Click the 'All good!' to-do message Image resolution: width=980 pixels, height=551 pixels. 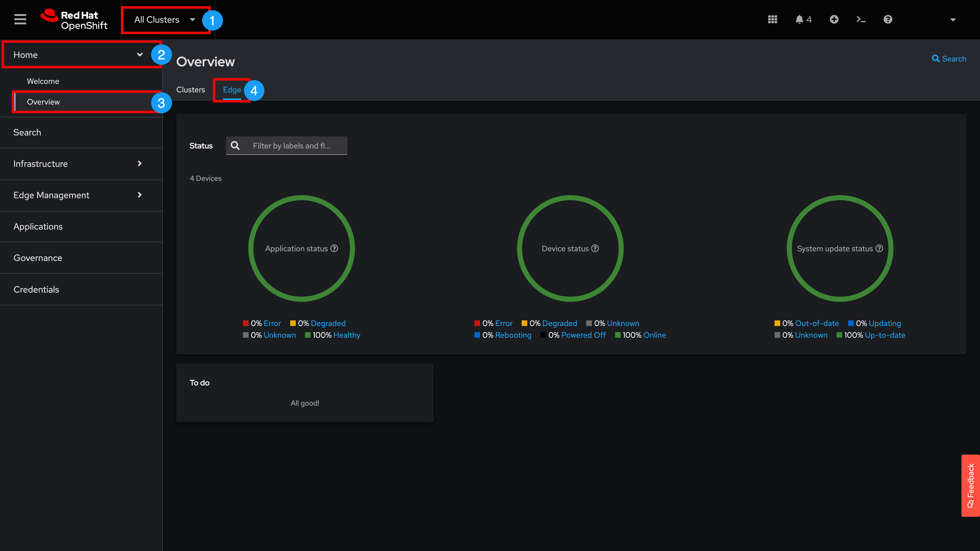[x=305, y=403]
